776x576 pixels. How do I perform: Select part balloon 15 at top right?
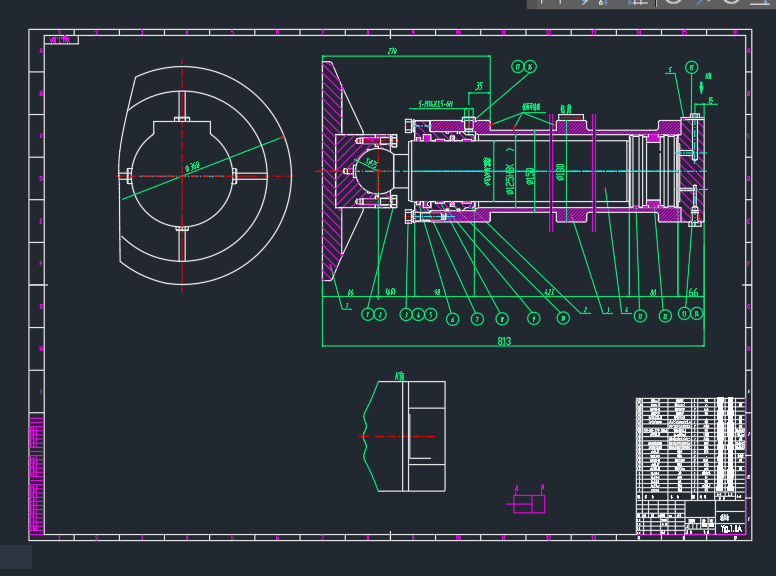[691, 67]
